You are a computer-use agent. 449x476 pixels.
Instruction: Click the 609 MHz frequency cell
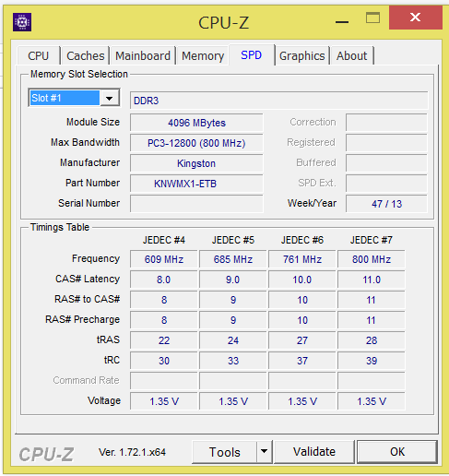[164, 259]
